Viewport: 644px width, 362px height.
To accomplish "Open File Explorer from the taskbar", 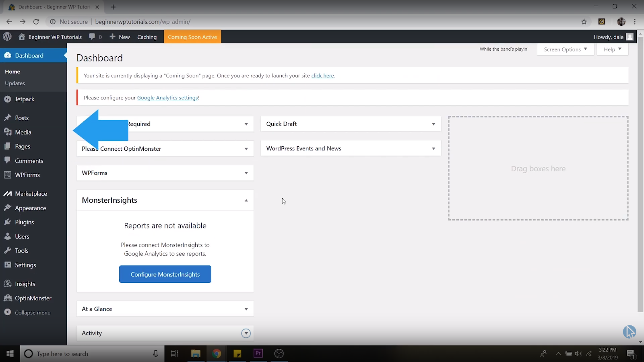I will click(x=196, y=354).
